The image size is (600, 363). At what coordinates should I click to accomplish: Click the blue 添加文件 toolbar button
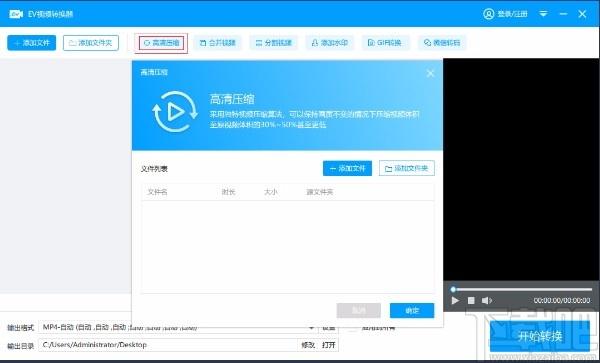[31, 43]
